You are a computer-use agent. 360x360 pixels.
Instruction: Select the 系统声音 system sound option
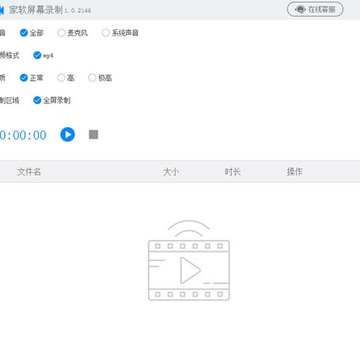pyautogui.click(x=120, y=33)
